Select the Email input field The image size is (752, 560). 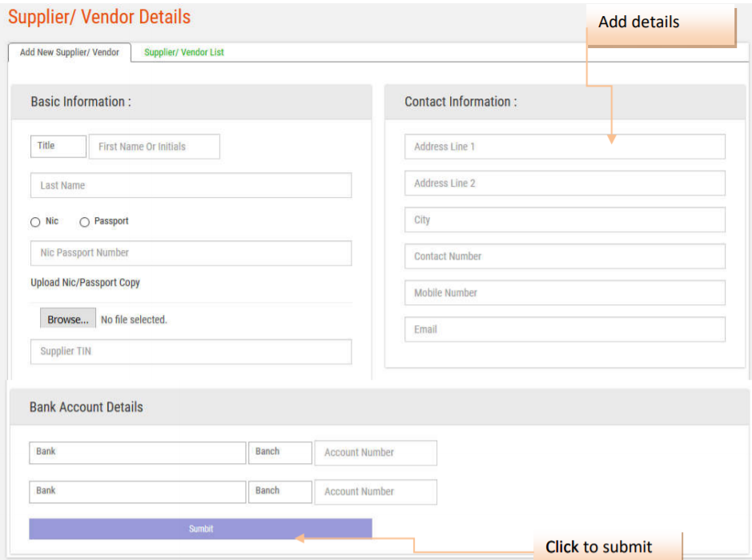[x=565, y=329]
